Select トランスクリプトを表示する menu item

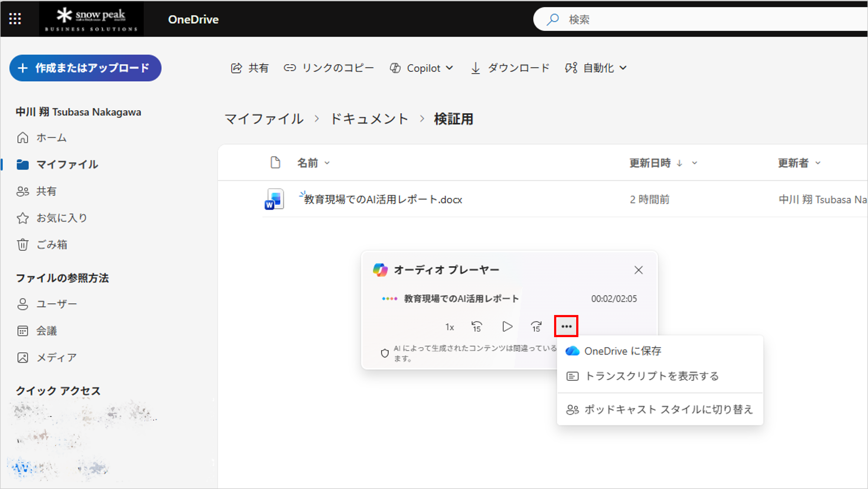pos(660,376)
